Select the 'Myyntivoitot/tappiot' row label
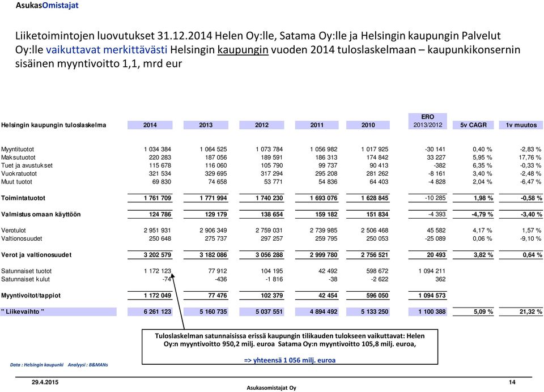 point(31,296)
